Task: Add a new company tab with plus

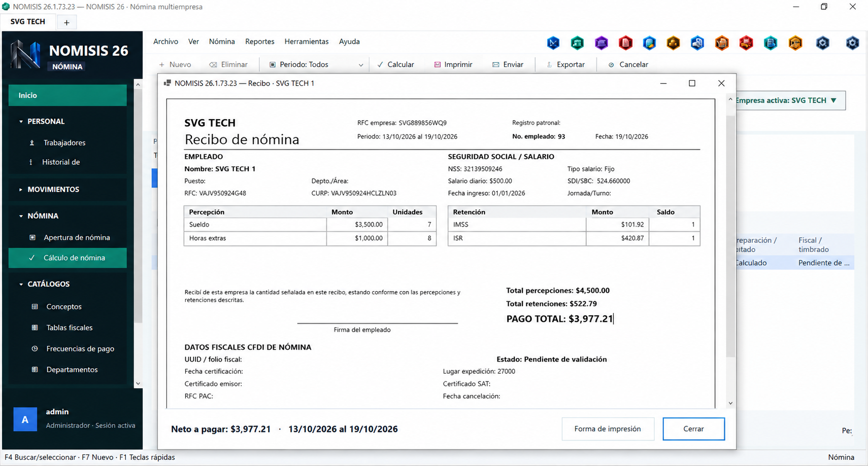Action: tap(66, 22)
